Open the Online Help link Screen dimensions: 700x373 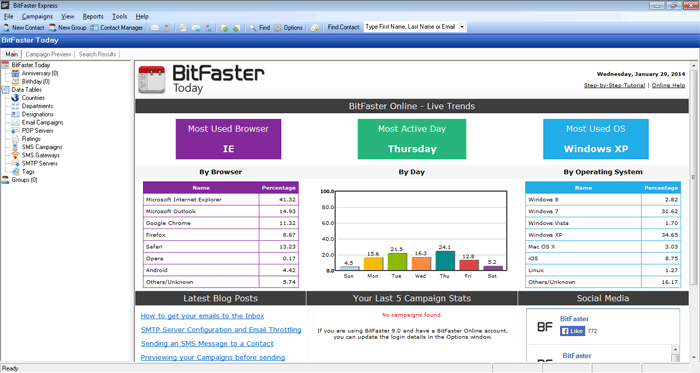668,85
